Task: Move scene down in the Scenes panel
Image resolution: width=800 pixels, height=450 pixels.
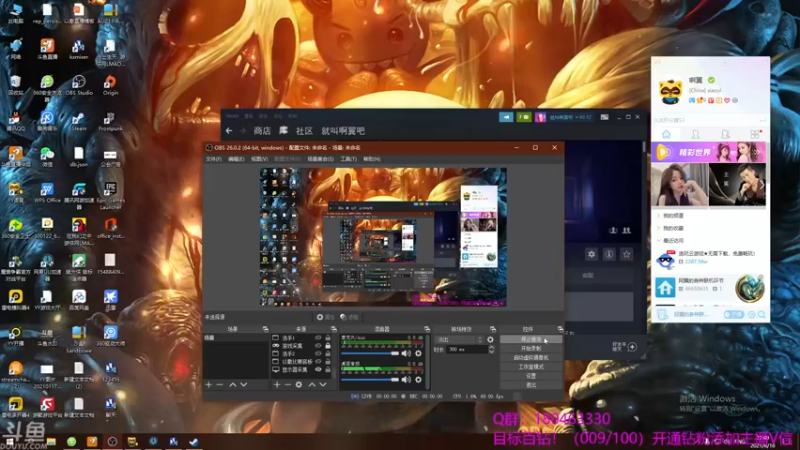Action: pyautogui.click(x=244, y=384)
